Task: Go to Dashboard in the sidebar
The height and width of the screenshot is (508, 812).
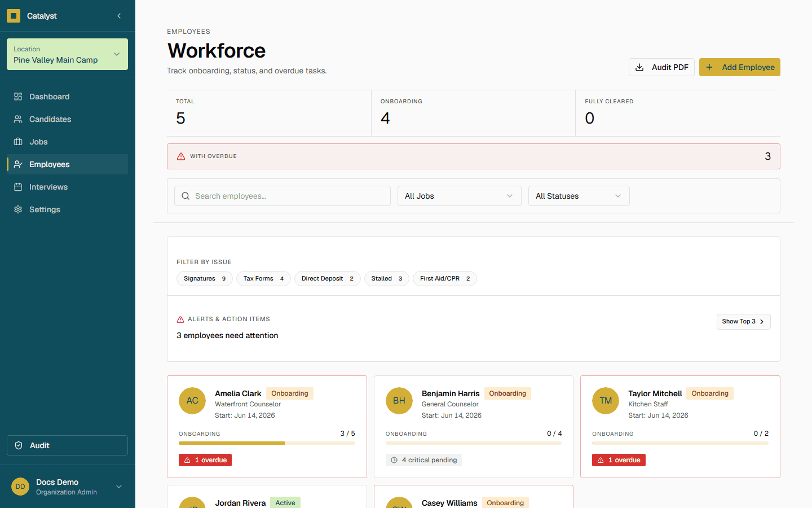Action: pyautogui.click(x=67, y=97)
